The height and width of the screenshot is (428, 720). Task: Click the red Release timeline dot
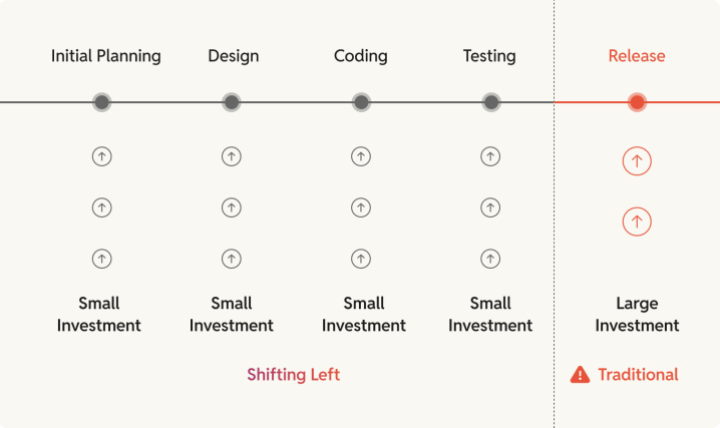point(637,102)
